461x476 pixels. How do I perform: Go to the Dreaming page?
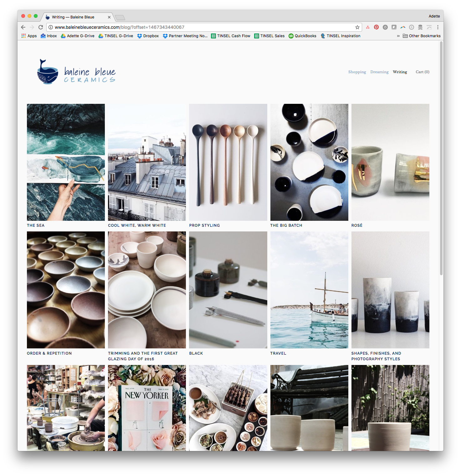pos(379,72)
